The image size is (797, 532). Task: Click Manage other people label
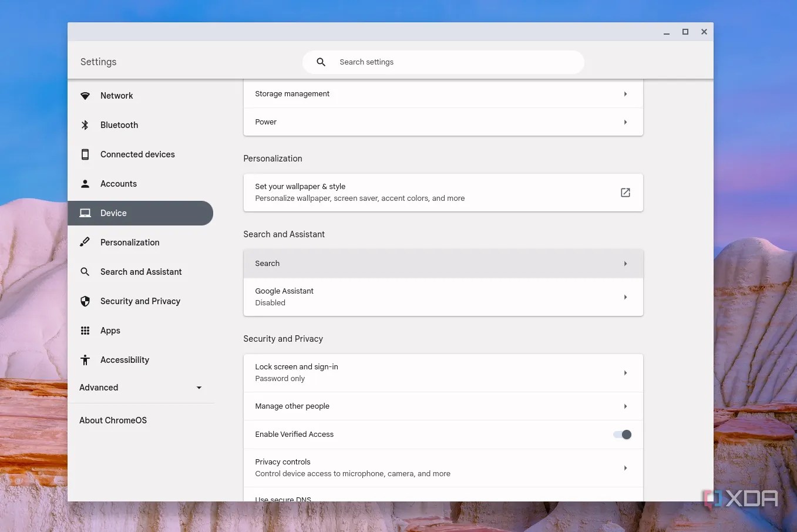click(292, 406)
